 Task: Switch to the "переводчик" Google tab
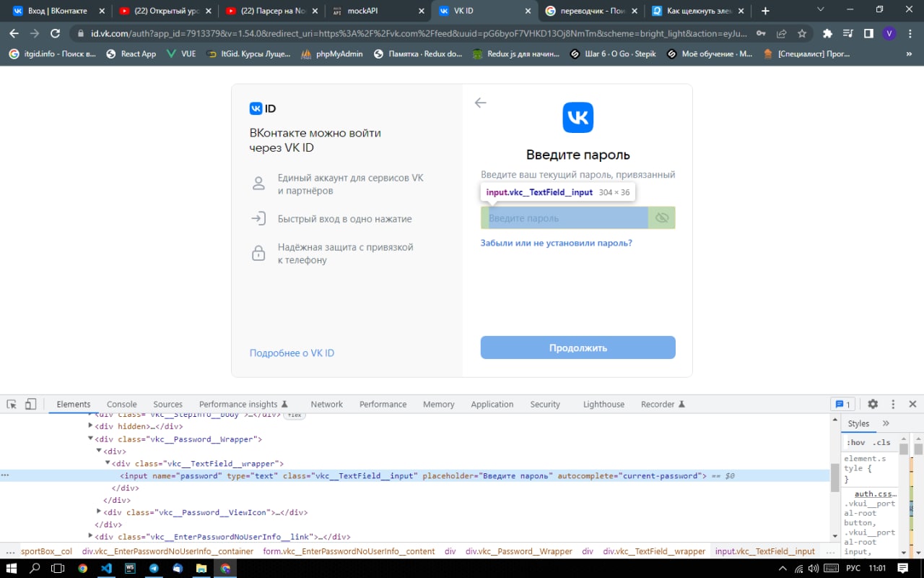pyautogui.click(x=590, y=11)
